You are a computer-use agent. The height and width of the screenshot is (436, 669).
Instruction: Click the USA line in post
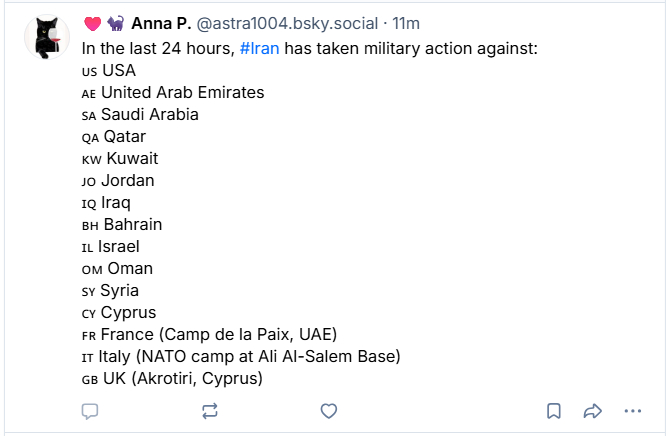tap(118, 70)
